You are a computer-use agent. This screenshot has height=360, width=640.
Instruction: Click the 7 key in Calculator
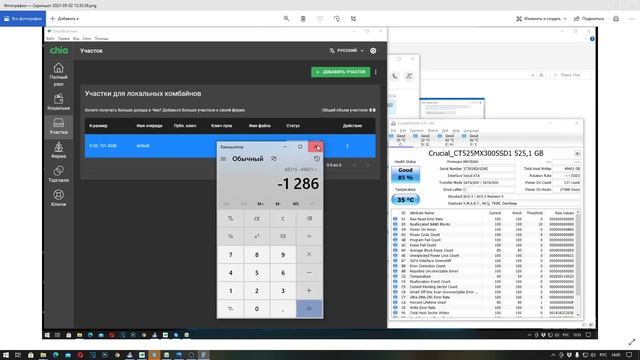point(231,255)
